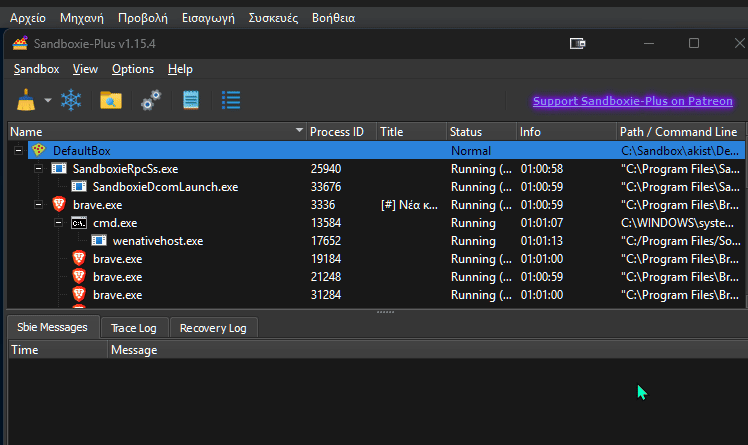
Task: Click the broom Cleanup toolbar icon
Action: 26,100
